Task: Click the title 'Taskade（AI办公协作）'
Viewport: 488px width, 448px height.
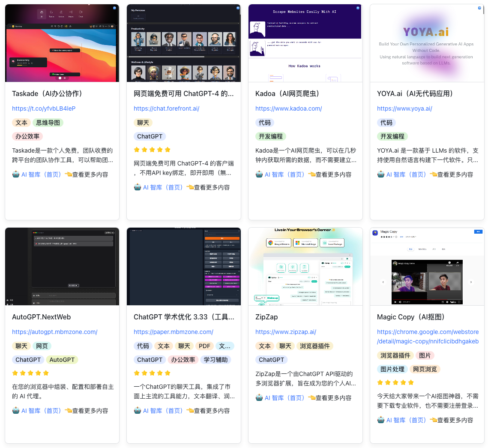Action: pos(49,93)
